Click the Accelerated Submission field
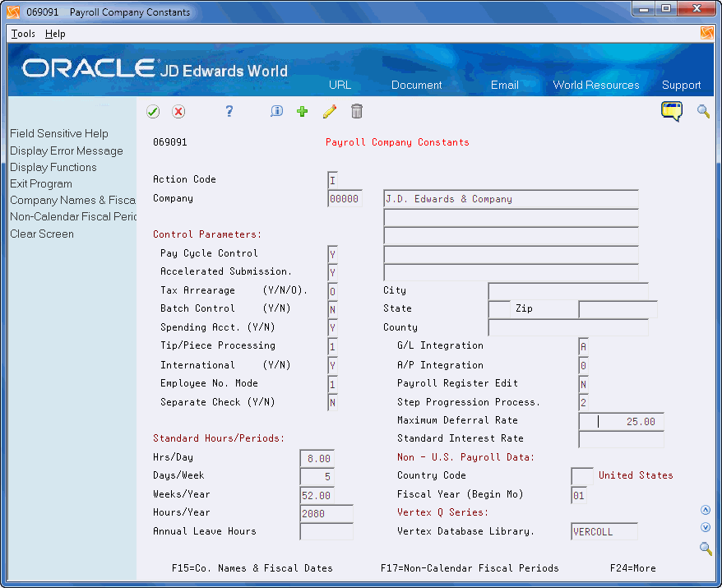722x588 pixels. point(332,272)
